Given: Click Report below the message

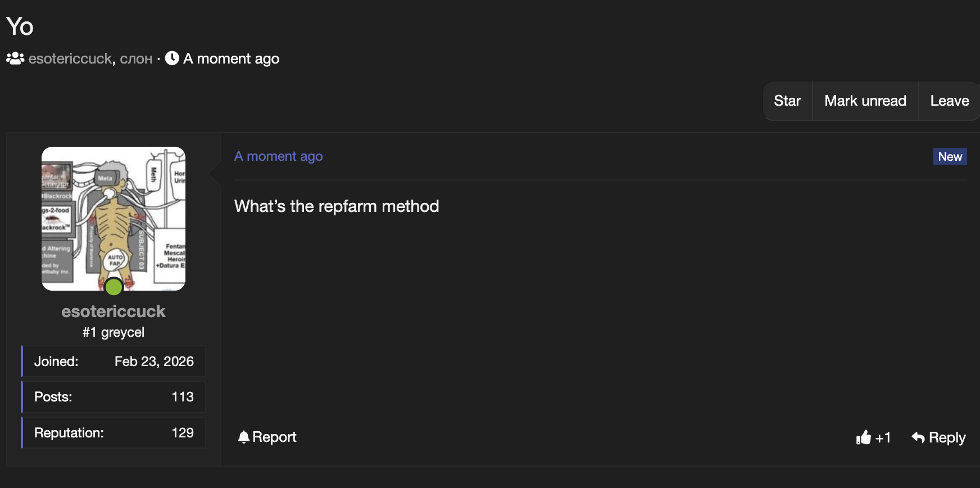Looking at the screenshot, I should pos(275,437).
